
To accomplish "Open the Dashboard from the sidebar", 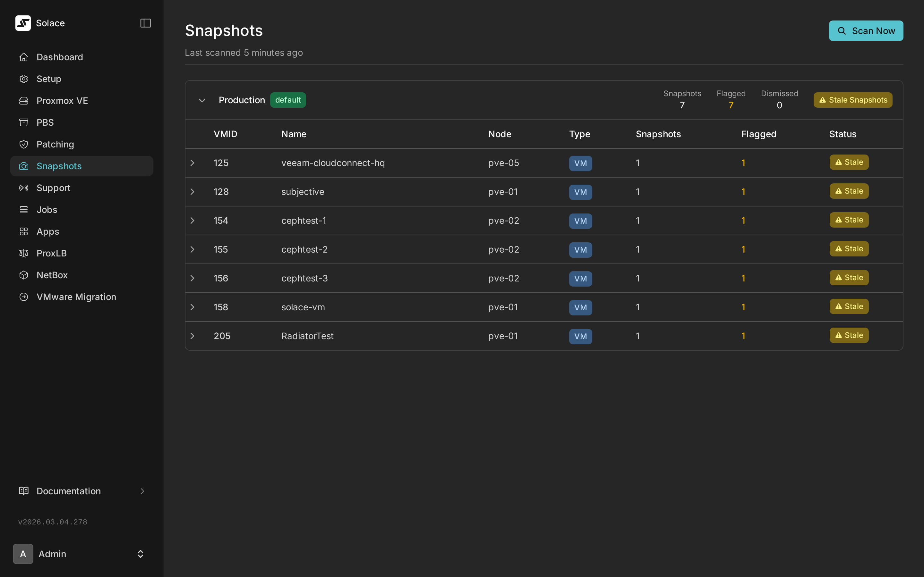I will click(60, 57).
